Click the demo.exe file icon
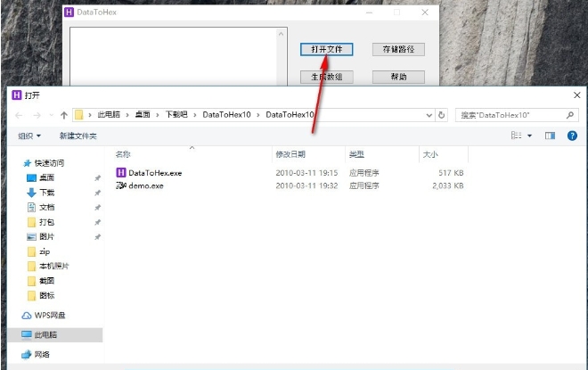588x370 pixels. coord(121,185)
